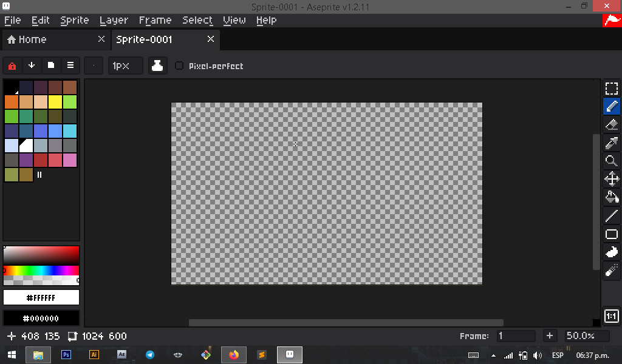Select the Rectangle shape tool
This screenshot has width=622, height=364.
[x=612, y=234]
